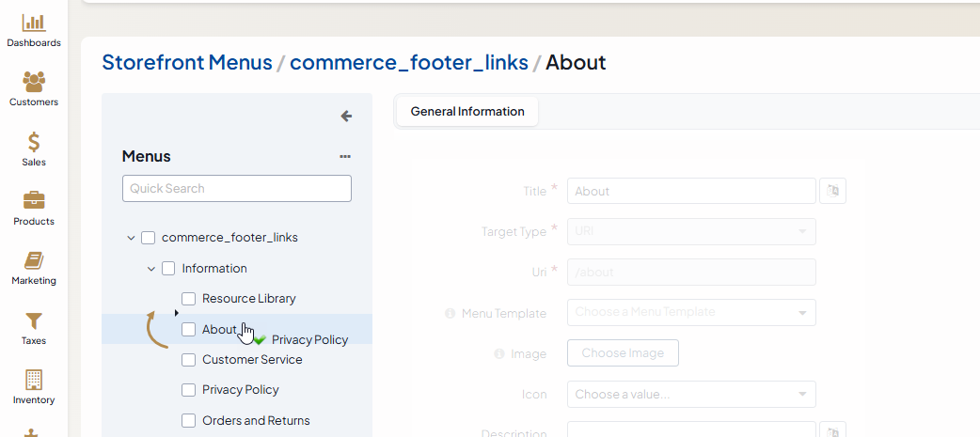Select the General Information tab

coord(466,112)
